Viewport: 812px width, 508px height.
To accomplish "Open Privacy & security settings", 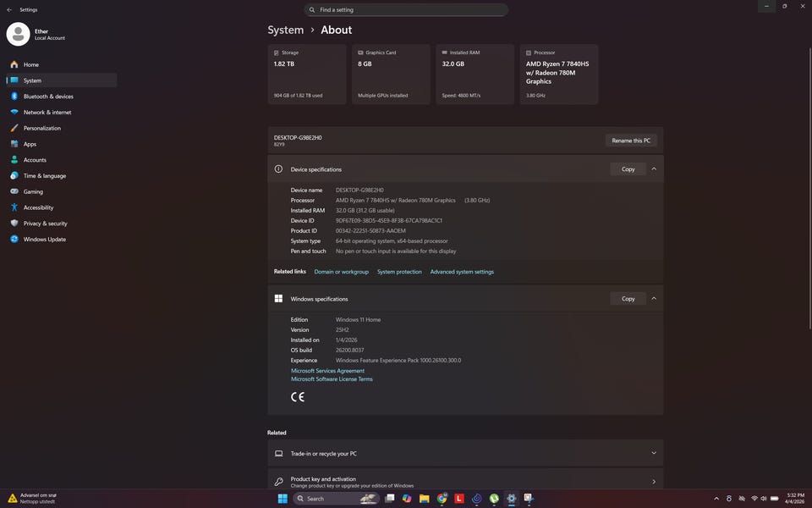I will [x=61, y=224].
